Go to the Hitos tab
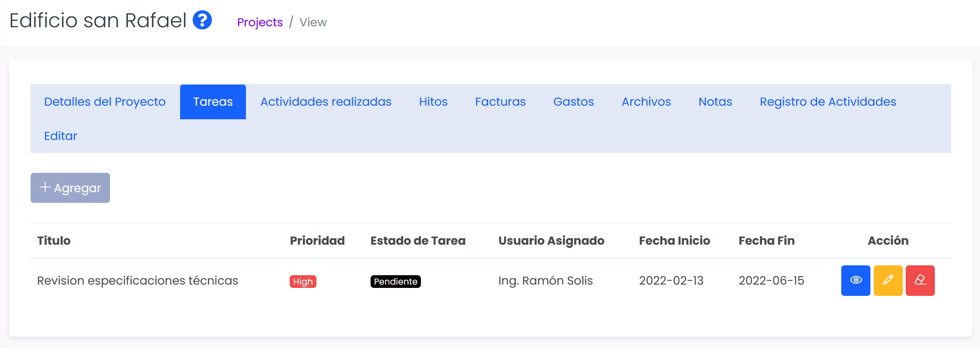Viewport: 980px width, 348px height. 433,102
